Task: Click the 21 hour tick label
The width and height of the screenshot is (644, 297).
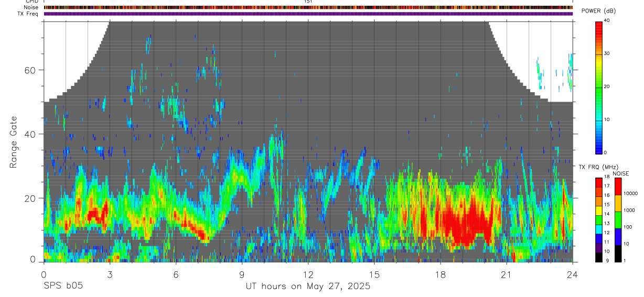Action: [507, 274]
